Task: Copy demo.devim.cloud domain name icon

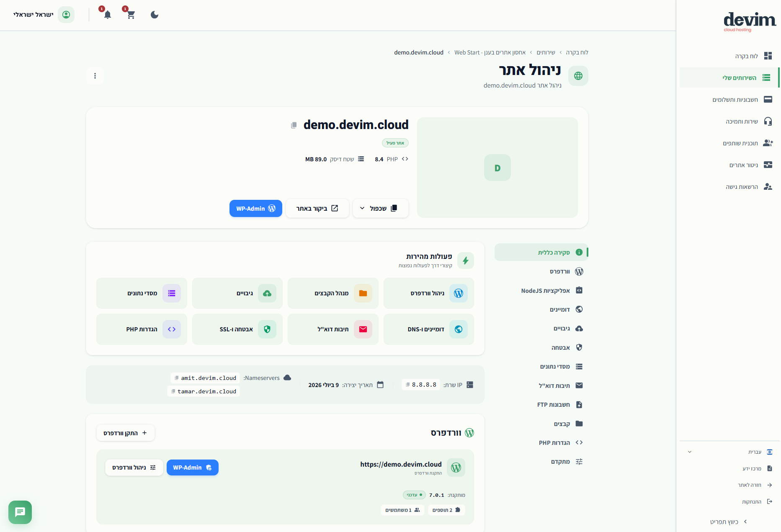Action: click(294, 125)
